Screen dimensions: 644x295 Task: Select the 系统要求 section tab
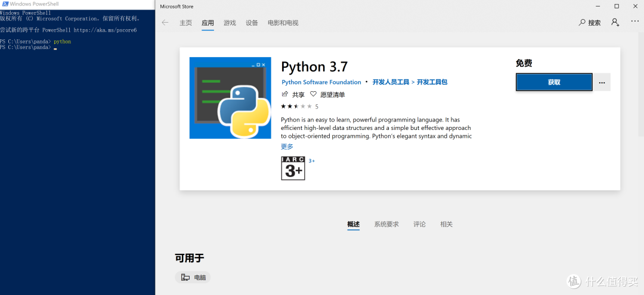[x=386, y=224]
